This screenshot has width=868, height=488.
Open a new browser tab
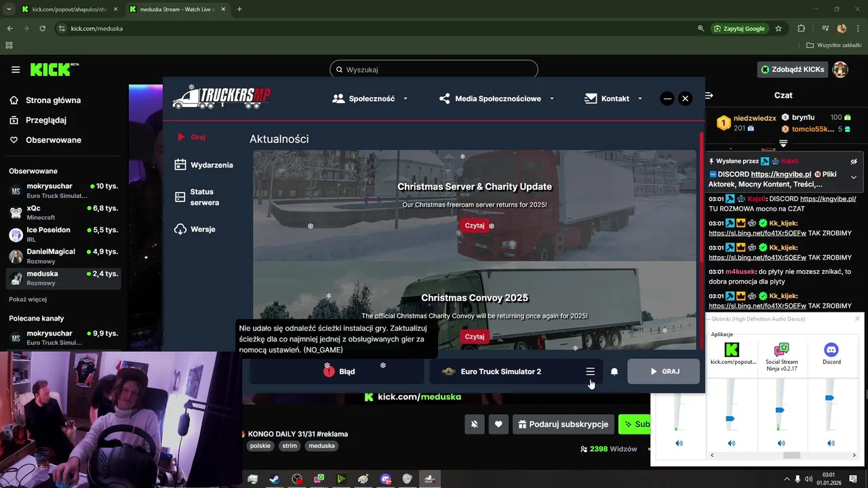click(x=239, y=9)
